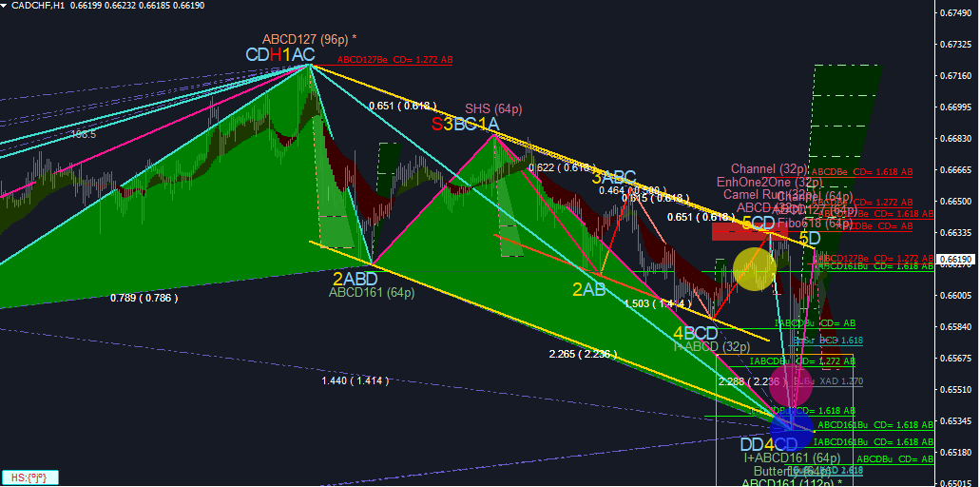Click the '2ABD' swing point label

(355, 278)
